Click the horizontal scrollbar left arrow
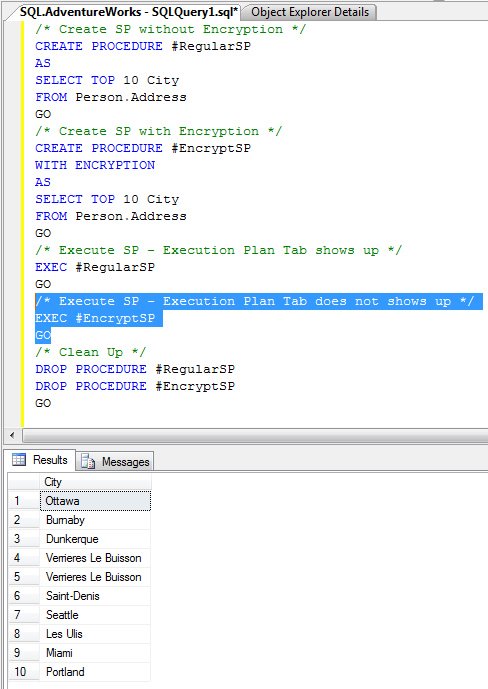Screen dimensions: 488x689 coord(12,435)
